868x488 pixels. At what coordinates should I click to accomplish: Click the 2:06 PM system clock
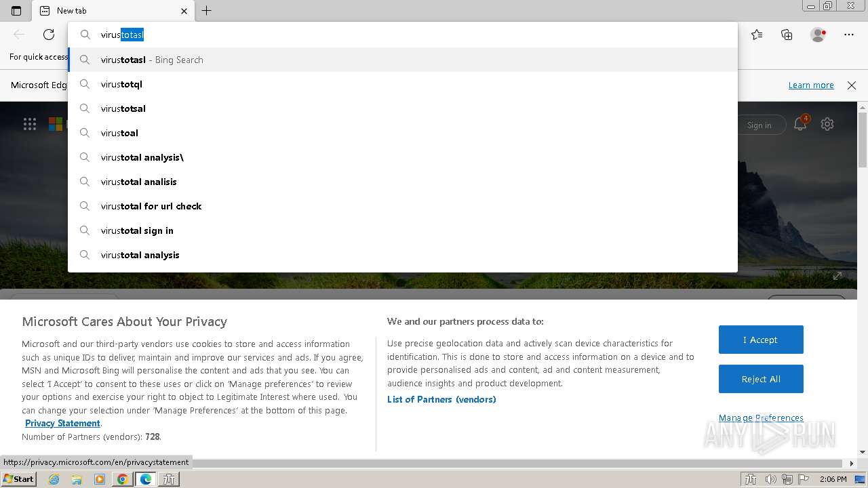pyautogui.click(x=833, y=479)
